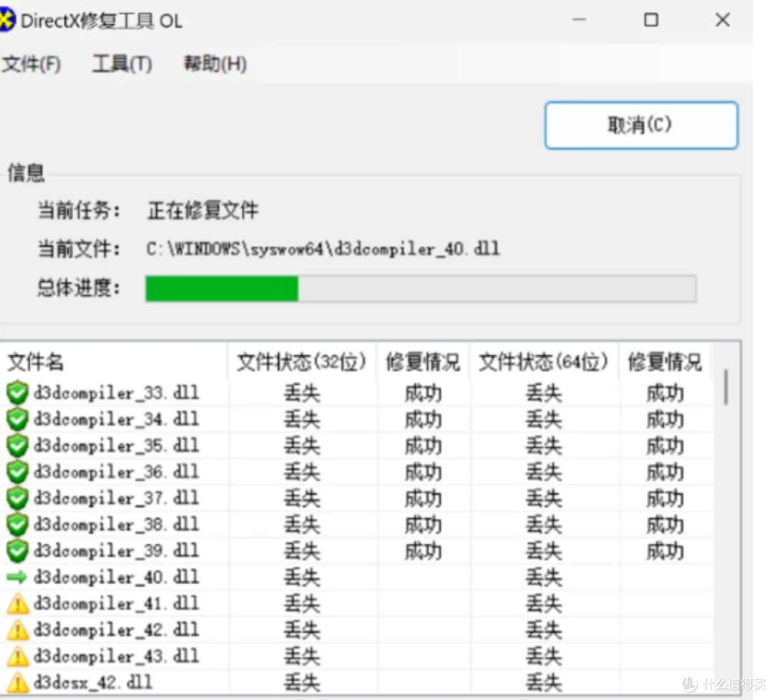This screenshot has width=773, height=700.
Task: Click 64-bit 成功 result for d3dcompiler_39.dll
Action: click(665, 551)
